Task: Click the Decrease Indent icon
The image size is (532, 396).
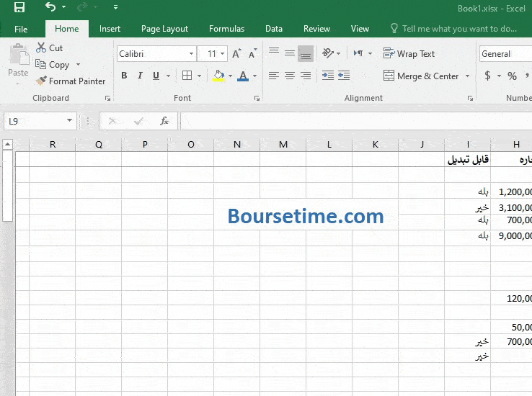Action: [344, 76]
